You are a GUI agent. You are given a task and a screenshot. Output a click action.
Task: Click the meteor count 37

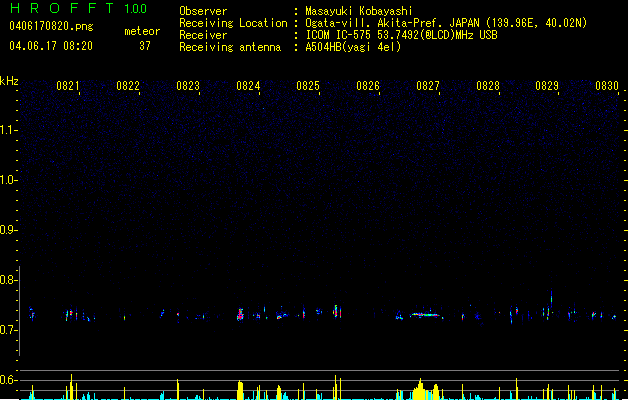click(145, 46)
